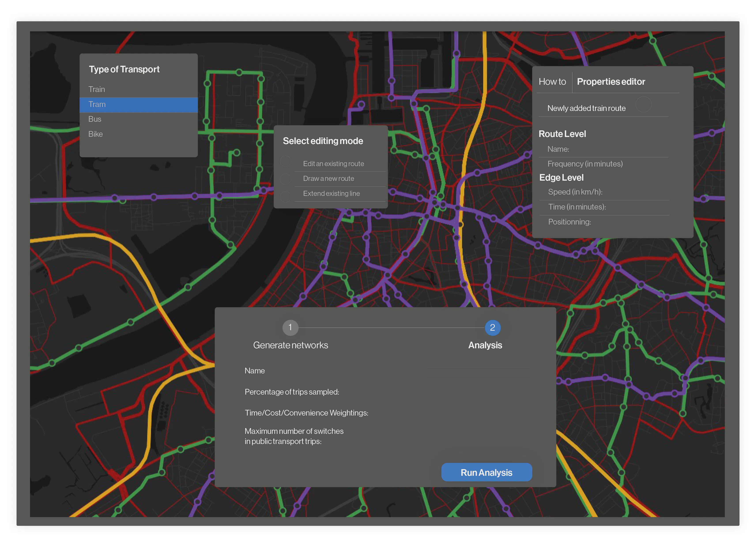Viewport: 756px width, 547px height.
Task: Open step 1 'Generate networks'
Action: 290,328
